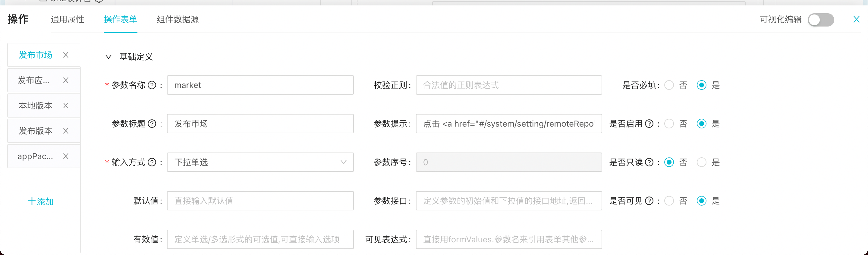Remove the 本地版本 parameter with X icon

(x=66, y=106)
